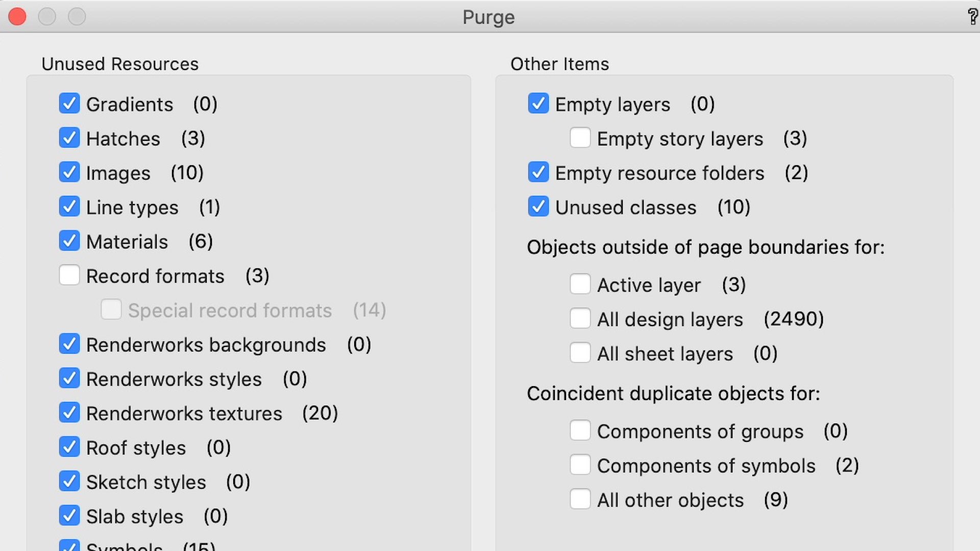Screen dimensions: 980x551
Task: Enable the Record formats checkbox
Action: click(69, 275)
